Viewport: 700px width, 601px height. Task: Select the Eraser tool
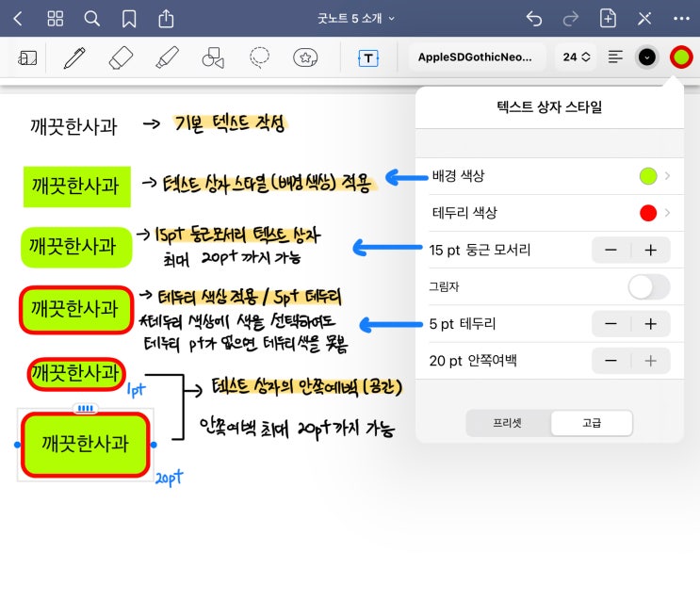click(x=121, y=57)
